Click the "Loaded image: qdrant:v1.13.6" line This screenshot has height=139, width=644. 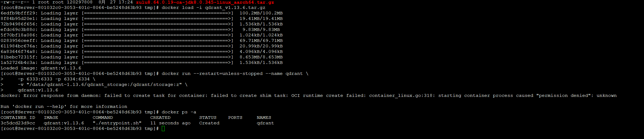point(41,68)
